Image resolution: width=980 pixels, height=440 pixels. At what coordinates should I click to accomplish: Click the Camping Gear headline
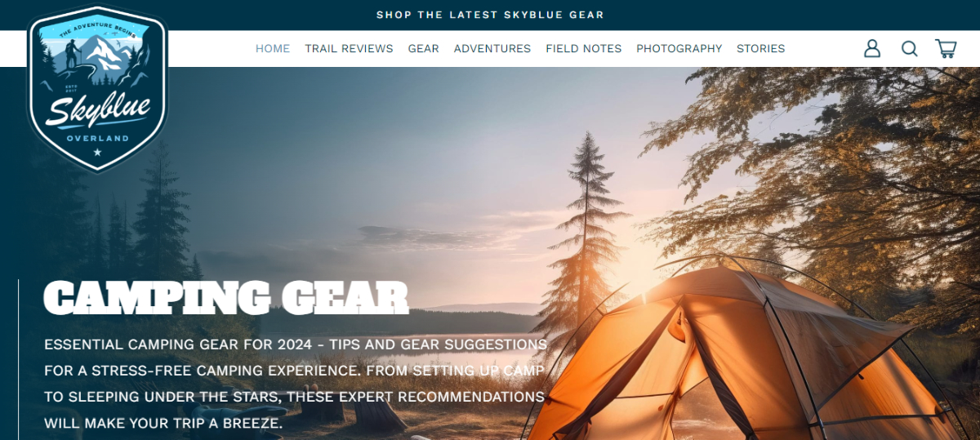coord(225,298)
